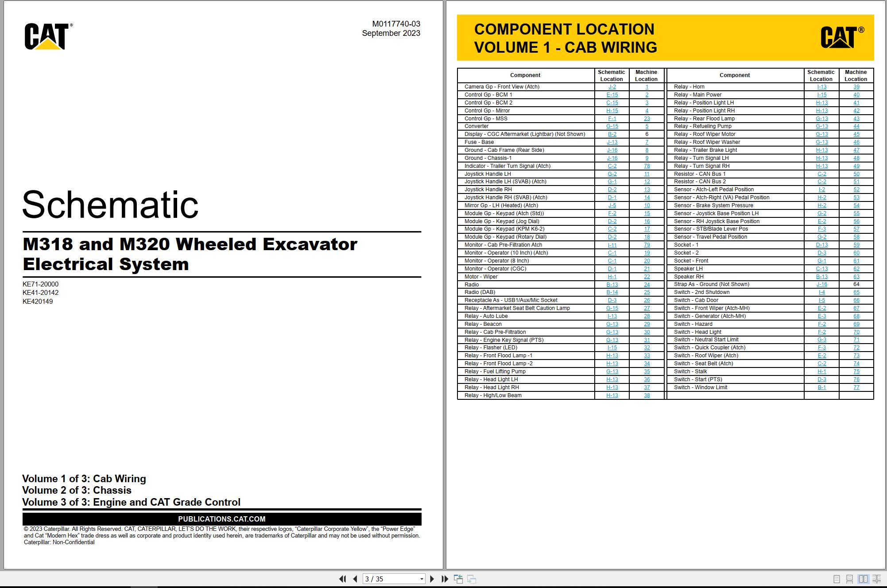Go to the previous page
This screenshot has width=887, height=588.
point(355,579)
